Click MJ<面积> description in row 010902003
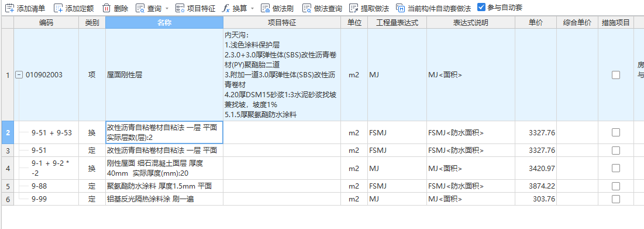644x229 pixels. pos(471,75)
